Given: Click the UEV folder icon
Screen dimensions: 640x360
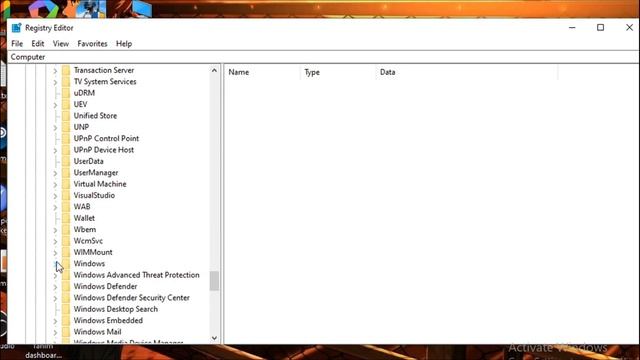Looking at the screenshot, I should tap(66, 104).
